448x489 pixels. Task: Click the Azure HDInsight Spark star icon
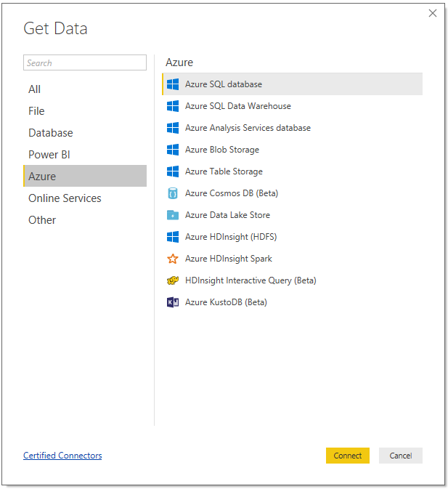(173, 259)
